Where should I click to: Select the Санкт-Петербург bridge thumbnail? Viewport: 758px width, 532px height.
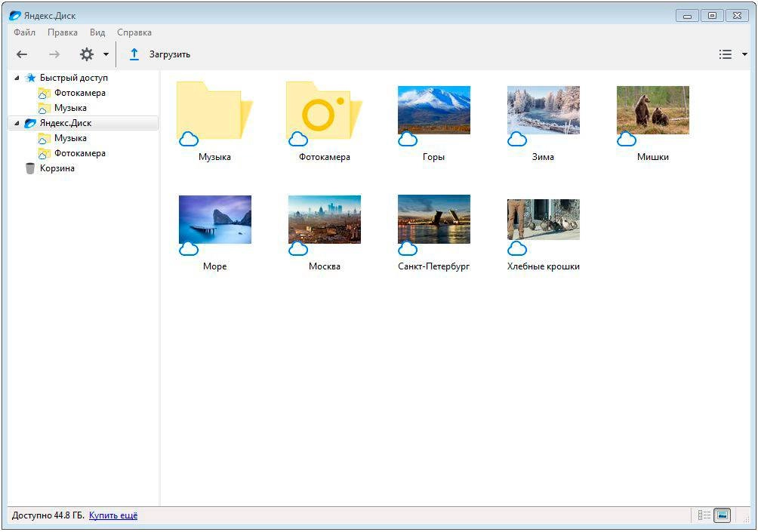(x=434, y=220)
